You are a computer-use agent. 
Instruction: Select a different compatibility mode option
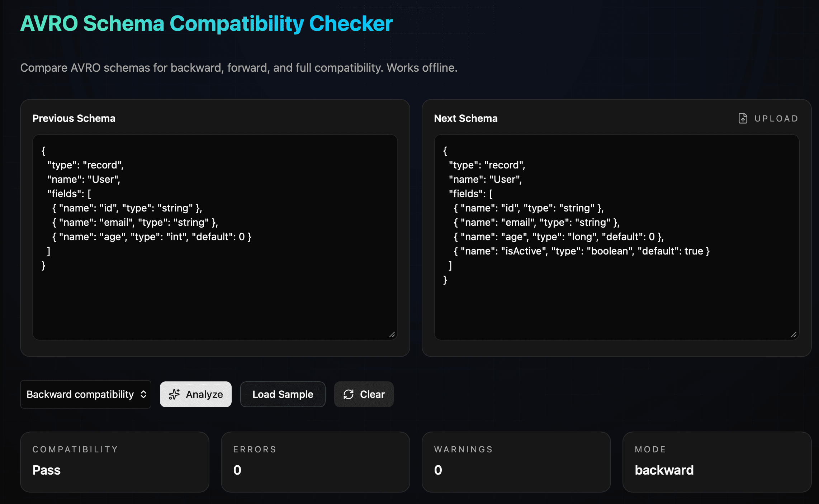coord(86,394)
